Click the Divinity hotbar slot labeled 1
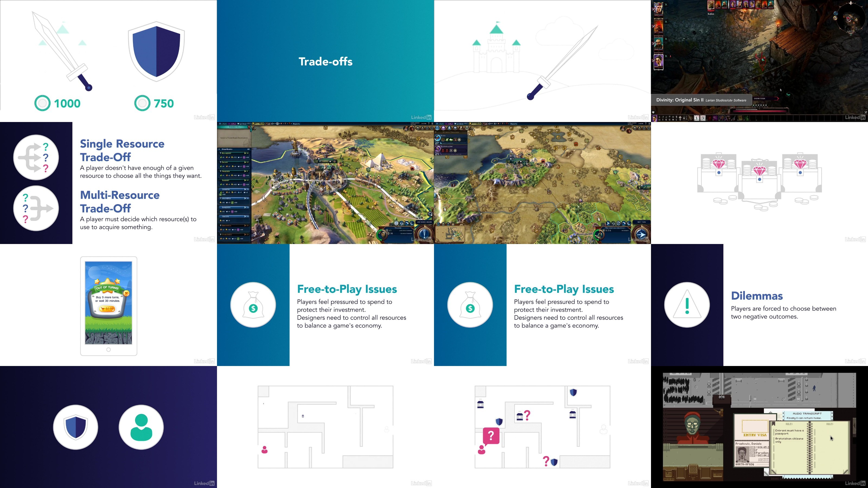 click(697, 118)
